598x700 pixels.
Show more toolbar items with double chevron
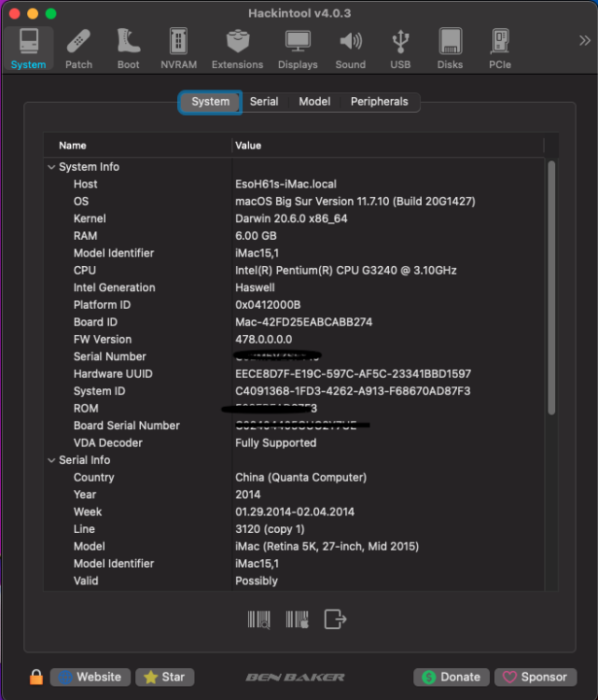(585, 41)
